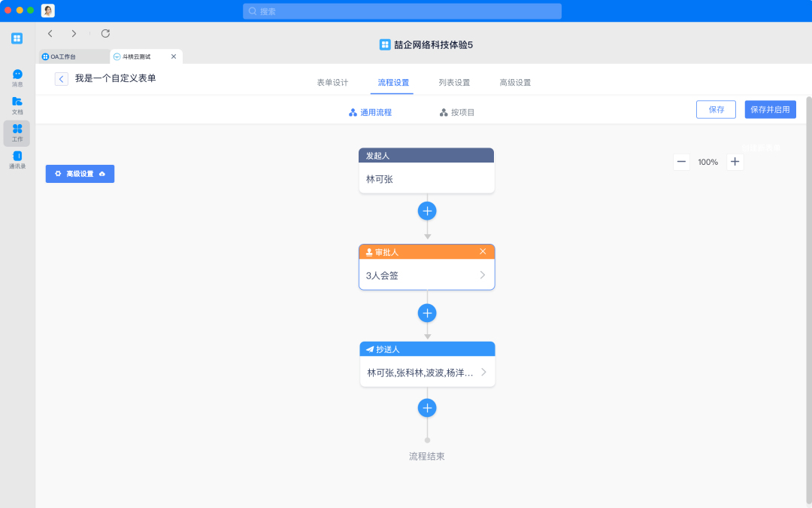Navigate back with the left arrow icon
812x508 pixels.
[x=50, y=33]
